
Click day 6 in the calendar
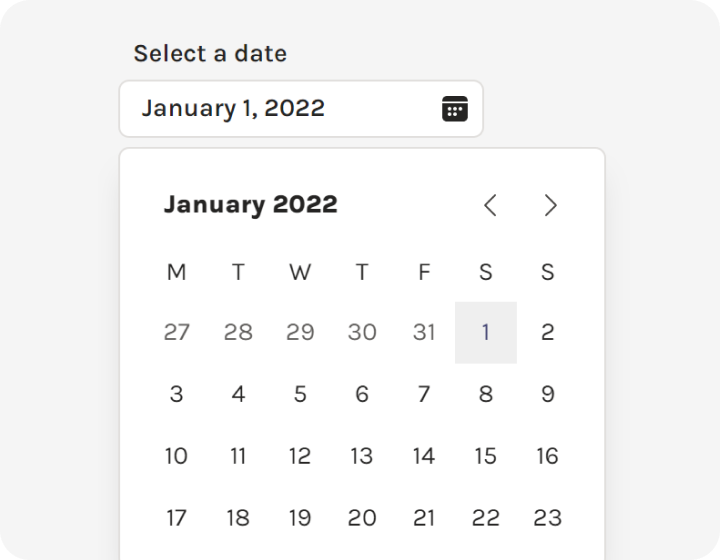coord(362,394)
